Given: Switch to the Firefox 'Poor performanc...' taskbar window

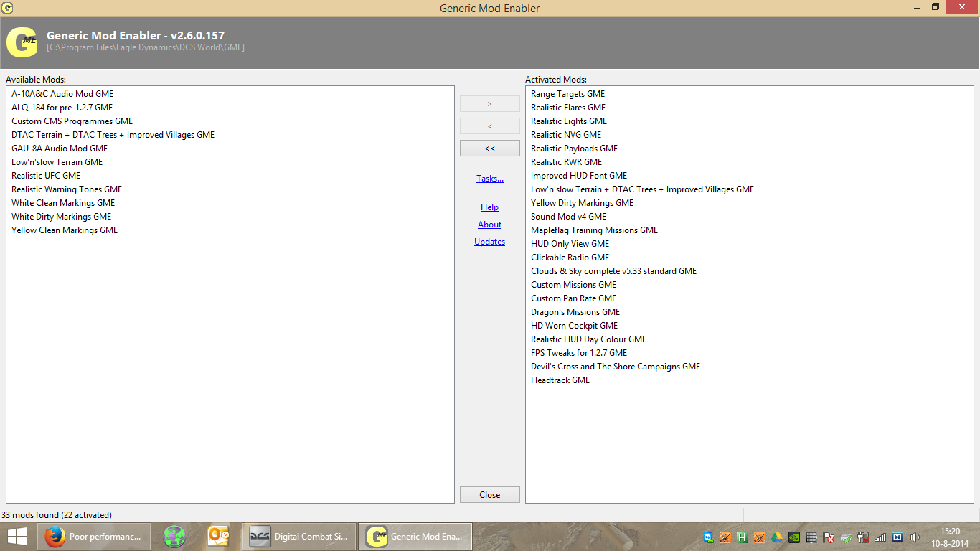Looking at the screenshot, I should (94, 537).
